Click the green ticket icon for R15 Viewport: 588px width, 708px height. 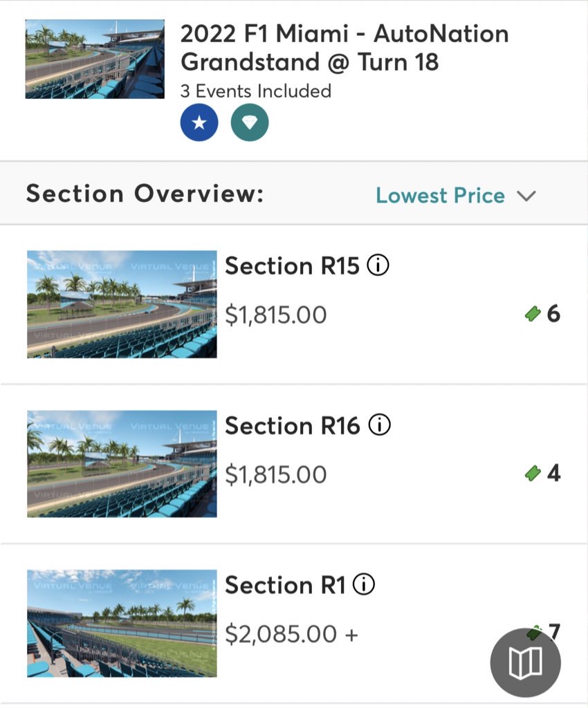click(x=532, y=314)
